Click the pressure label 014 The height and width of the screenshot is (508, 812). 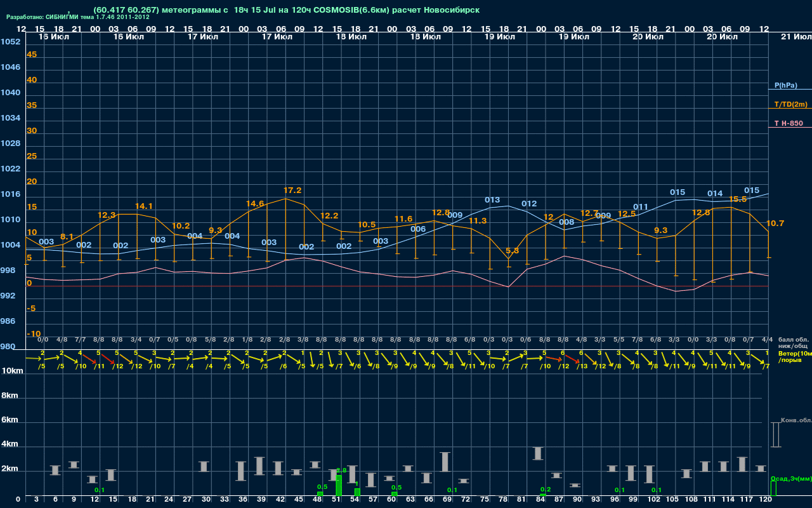(715, 193)
